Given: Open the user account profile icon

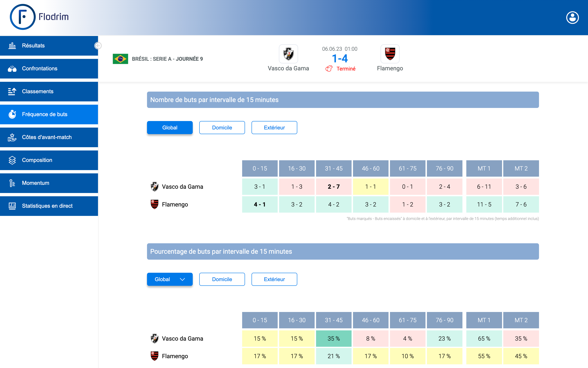Looking at the screenshot, I should pyautogui.click(x=572, y=18).
